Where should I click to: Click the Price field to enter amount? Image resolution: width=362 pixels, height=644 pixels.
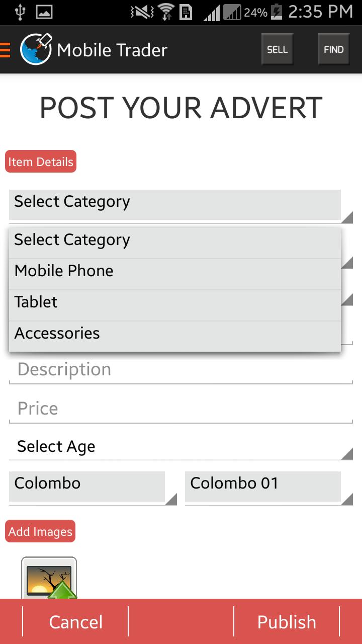click(181, 408)
